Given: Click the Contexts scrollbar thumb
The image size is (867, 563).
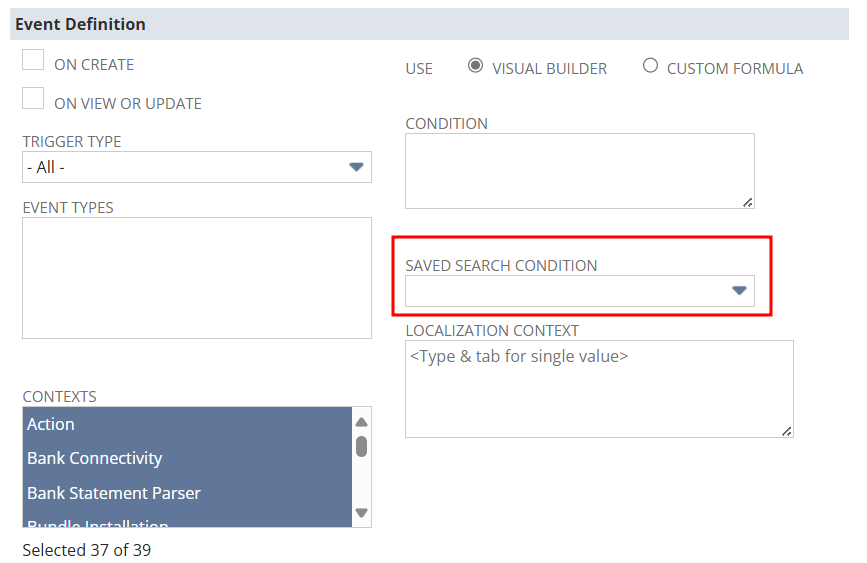Looking at the screenshot, I should (362, 446).
